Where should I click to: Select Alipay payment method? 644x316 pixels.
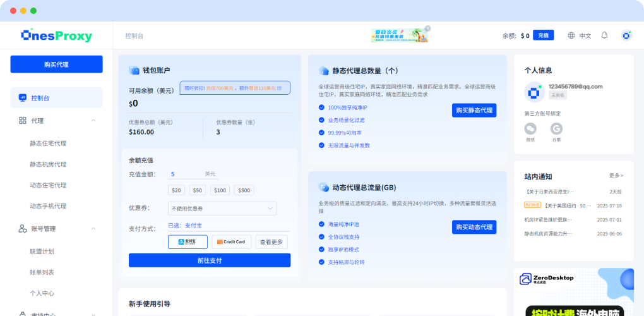coord(188,241)
